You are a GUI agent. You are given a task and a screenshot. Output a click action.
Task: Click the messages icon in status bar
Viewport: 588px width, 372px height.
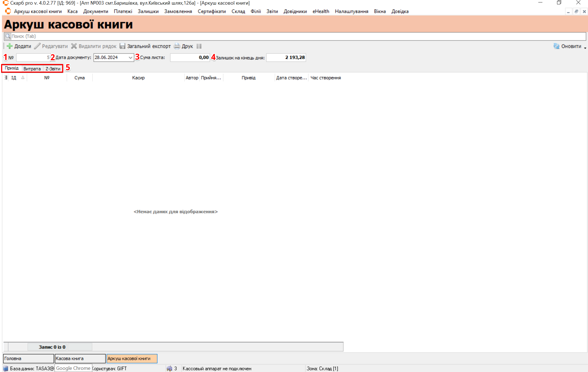(x=169, y=368)
